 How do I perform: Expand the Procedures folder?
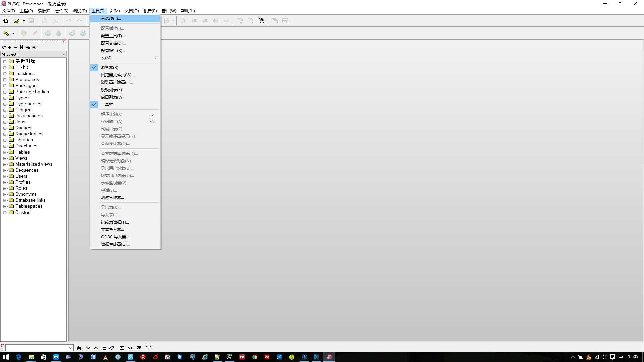tap(5, 80)
